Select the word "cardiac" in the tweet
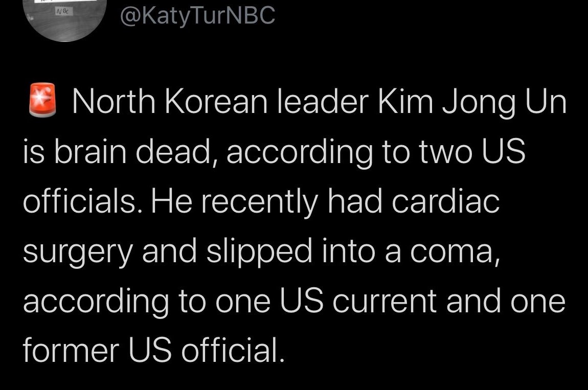This screenshot has height=390, width=588. tap(445, 201)
